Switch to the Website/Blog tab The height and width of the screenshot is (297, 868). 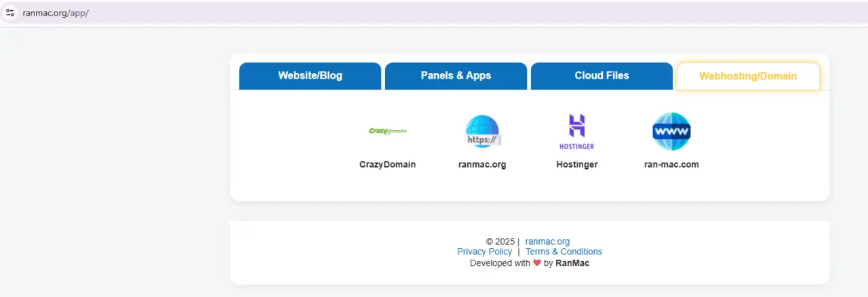coord(310,76)
